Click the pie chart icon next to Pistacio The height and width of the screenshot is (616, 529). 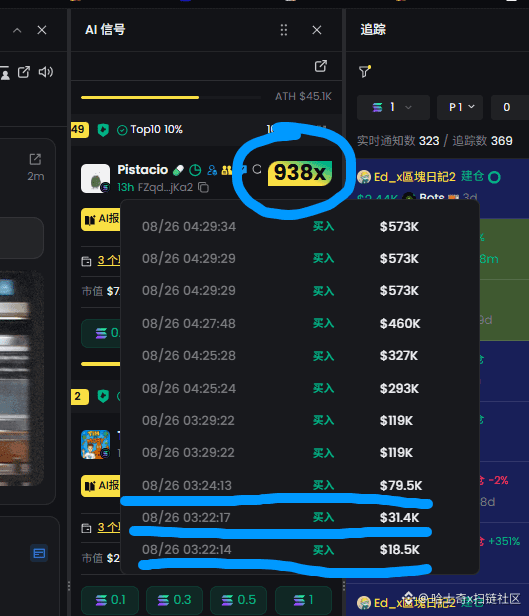point(195,170)
